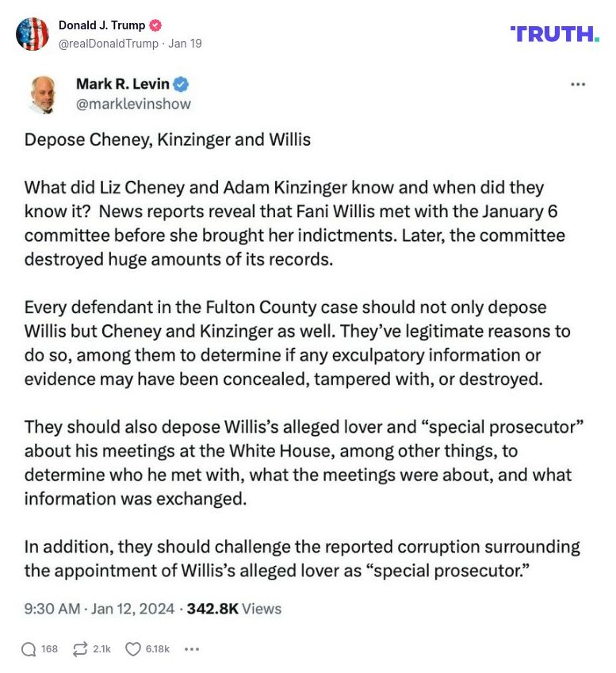Open the Donald J. Trump profile name link
This screenshot has height=673, width=616.
coord(101,25)
